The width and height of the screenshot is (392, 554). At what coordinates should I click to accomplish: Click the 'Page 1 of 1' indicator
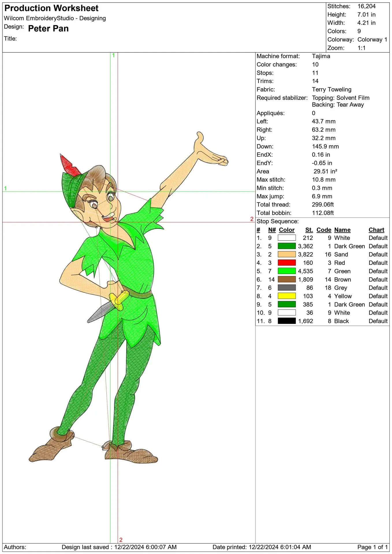(372, 547)
